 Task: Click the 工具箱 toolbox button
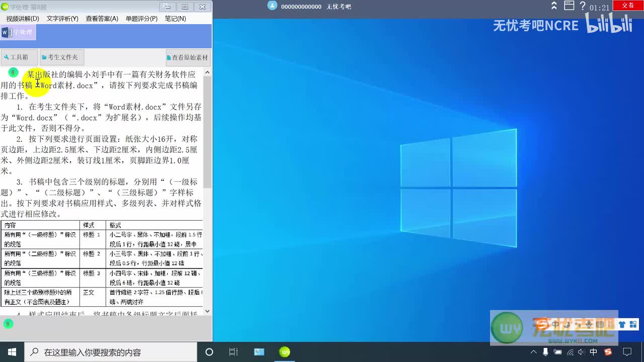[19, 57]
